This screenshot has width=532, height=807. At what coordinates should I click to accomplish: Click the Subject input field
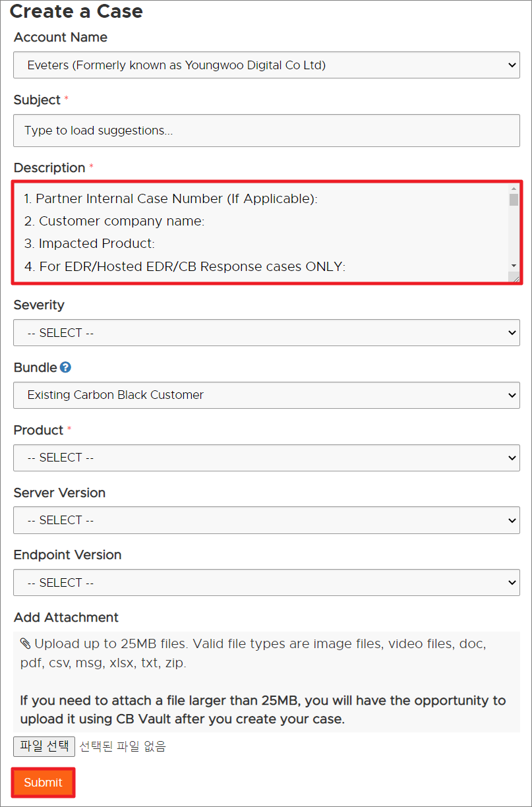pyautogui.click(x=266, y=131)
